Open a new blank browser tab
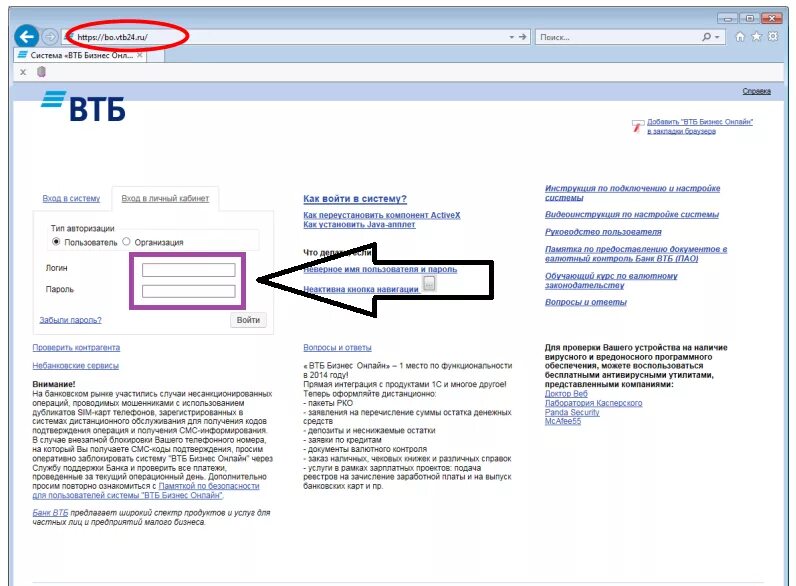This screenshot has height=586, width=796. (x=156, y=56)
